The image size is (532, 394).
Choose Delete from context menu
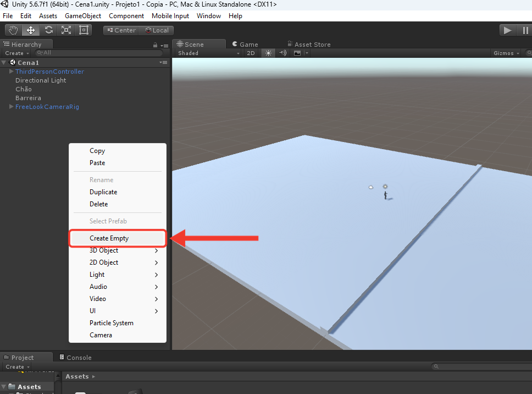118,204
